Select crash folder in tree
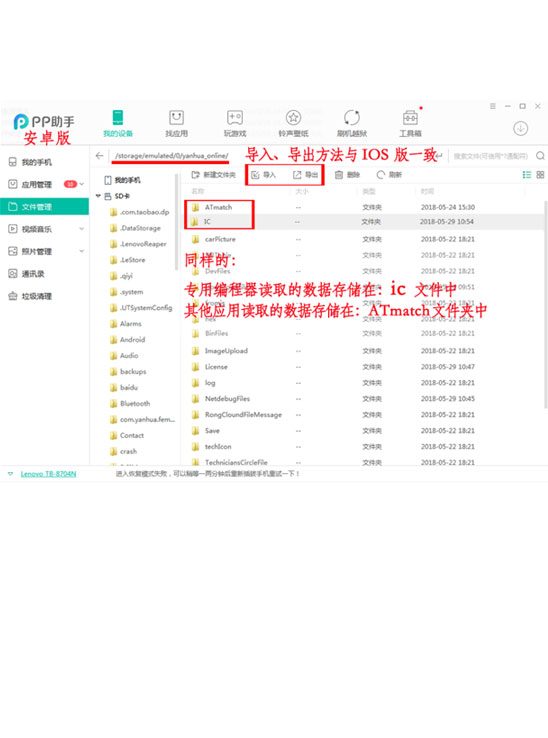The height and width of the screenshot is (738, 548). 123,451
